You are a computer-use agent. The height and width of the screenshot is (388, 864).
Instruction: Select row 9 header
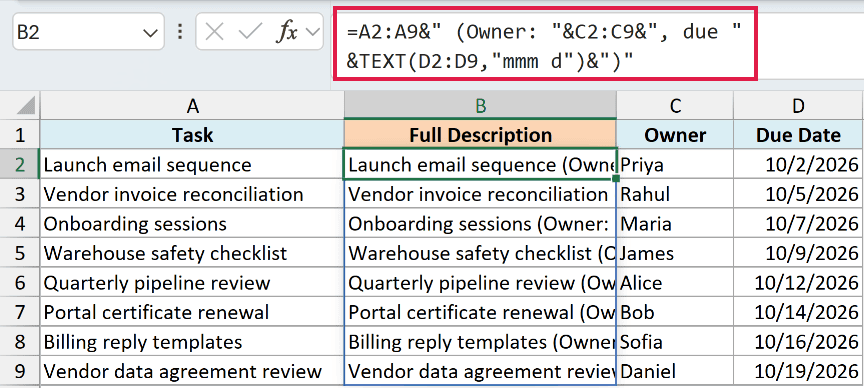20,371
